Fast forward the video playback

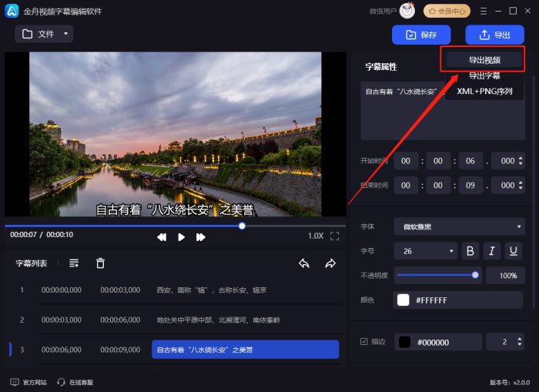tap(200, 237)
